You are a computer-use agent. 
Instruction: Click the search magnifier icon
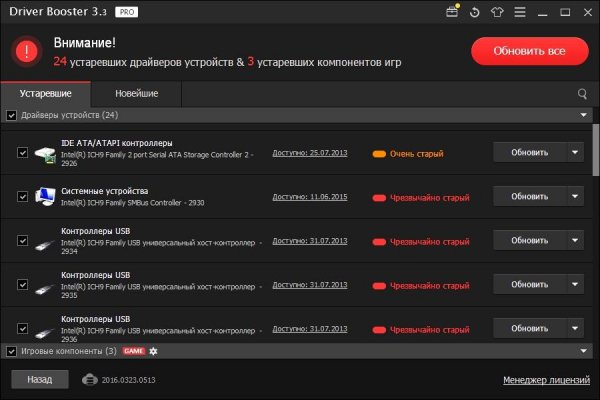coord(582,94)
